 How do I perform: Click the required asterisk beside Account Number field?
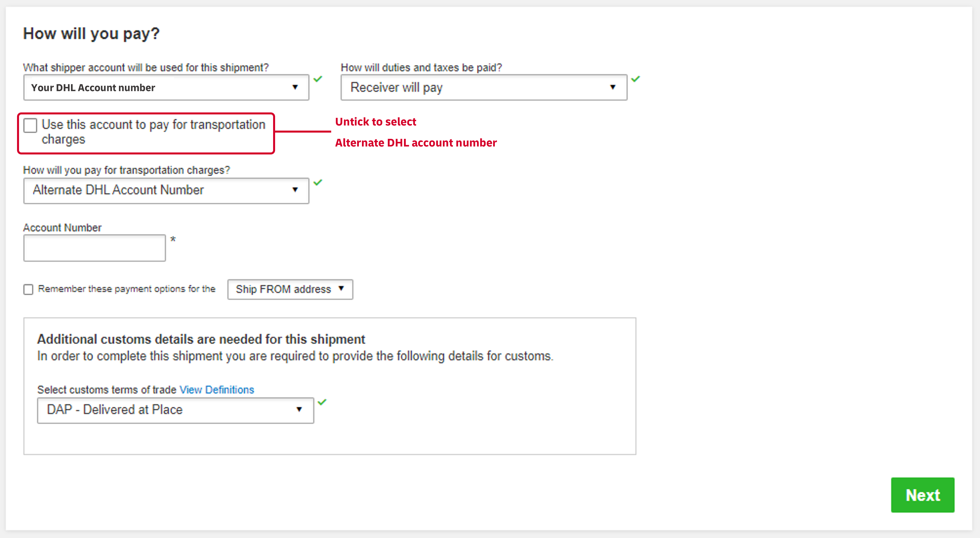[x=173, y=239]
